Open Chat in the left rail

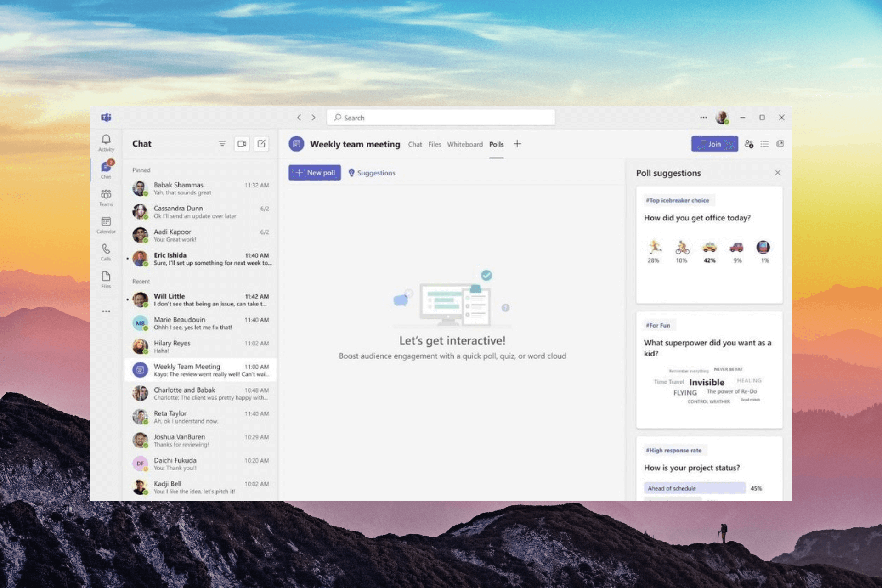point(106,170)
